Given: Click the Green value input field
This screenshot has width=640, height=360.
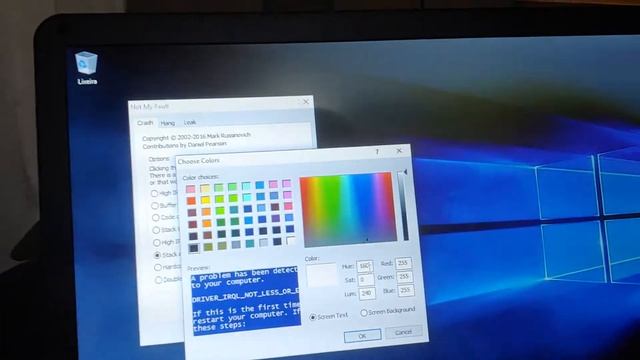Looking at the screenshot, I should click(x=404, y=276).
